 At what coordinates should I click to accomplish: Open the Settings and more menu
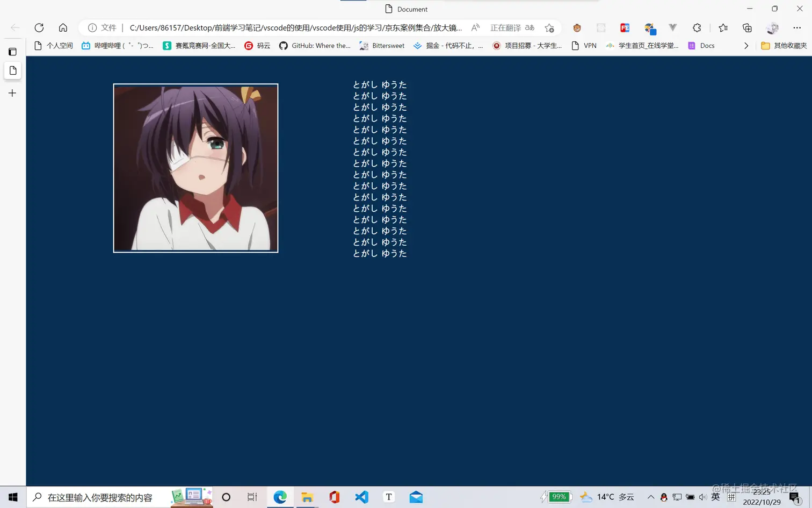click(797, 27)
